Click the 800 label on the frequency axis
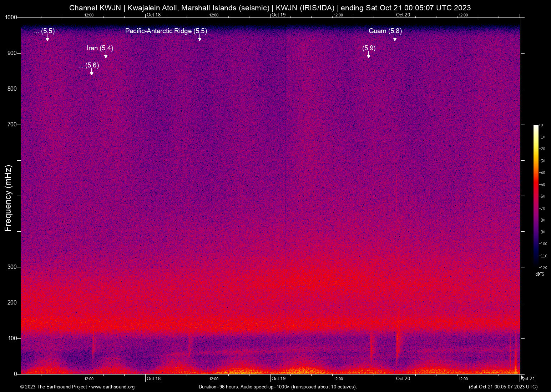The height and width of the screenshot is (392, 551). click(x=12, y=89)
